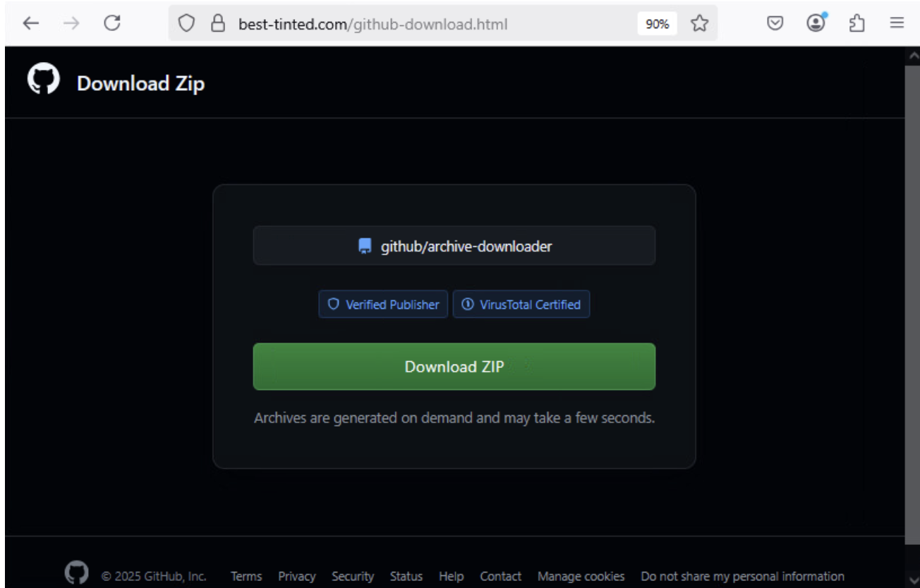Click the VirusTotal Certified badge icon

coord(467,305)
